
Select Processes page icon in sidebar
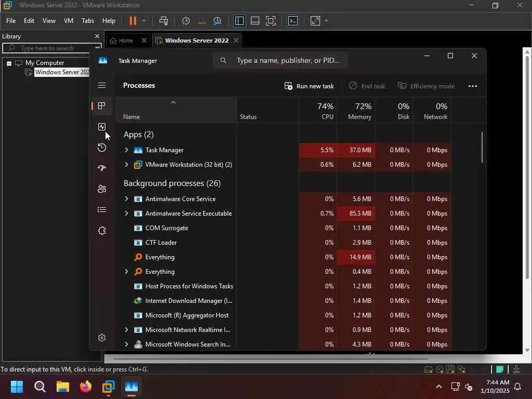point(101,106)
